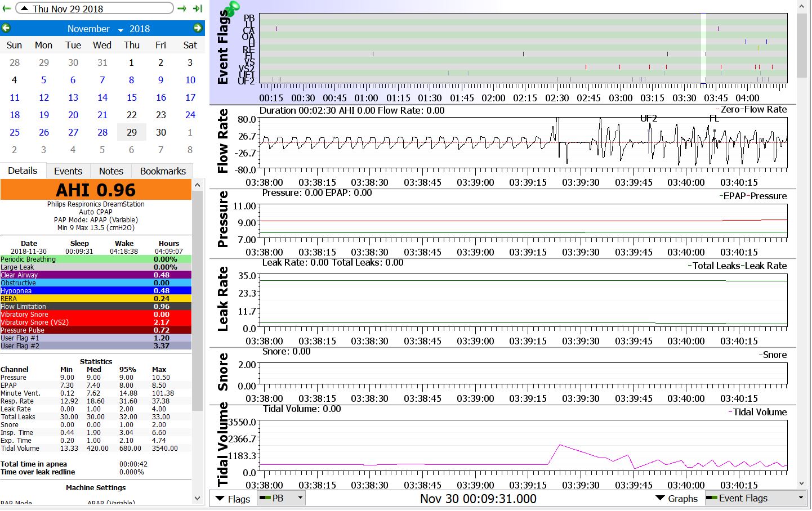
Task: Collapse the calendar with the Thu Nov 29 2018 button
Action: [94, 8]
